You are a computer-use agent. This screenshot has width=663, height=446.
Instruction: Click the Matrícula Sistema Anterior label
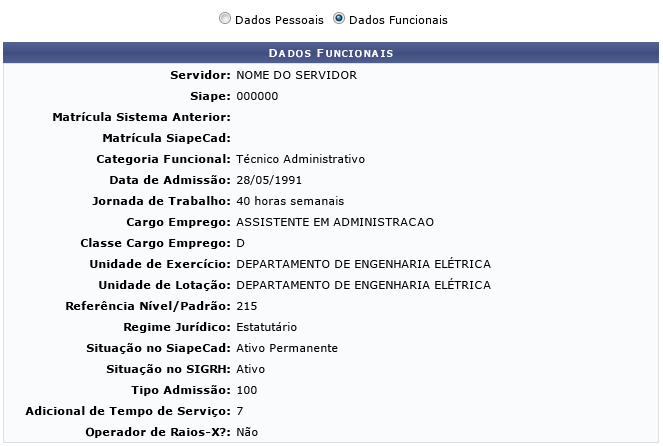click(x=141, y=117)
